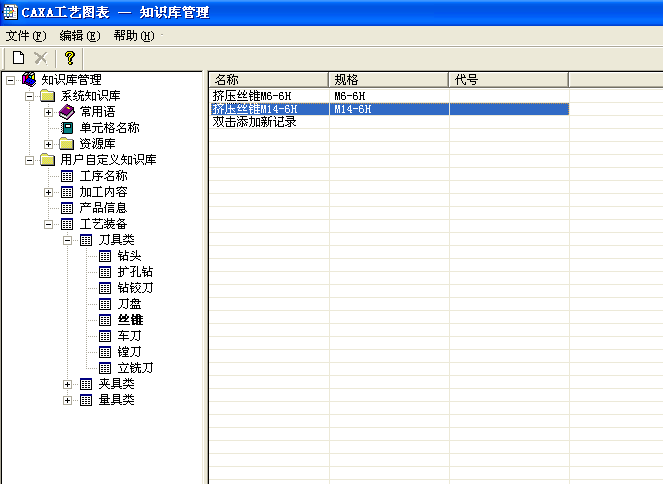Select 扩孔钻 label in the tree
663x484 pixels.
135,272
